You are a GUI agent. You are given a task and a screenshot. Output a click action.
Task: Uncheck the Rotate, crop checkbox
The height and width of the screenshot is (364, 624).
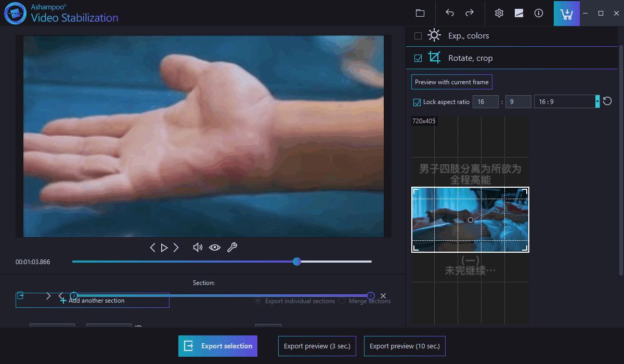(418, 58)
